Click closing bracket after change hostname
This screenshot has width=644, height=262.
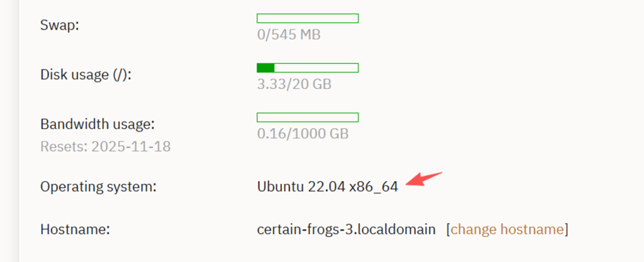567,229
